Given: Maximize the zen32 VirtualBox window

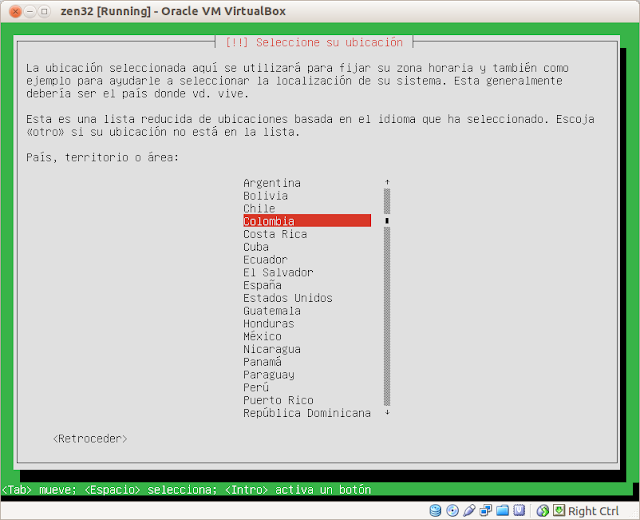Looking at the screenshot, I should [44, 11].
